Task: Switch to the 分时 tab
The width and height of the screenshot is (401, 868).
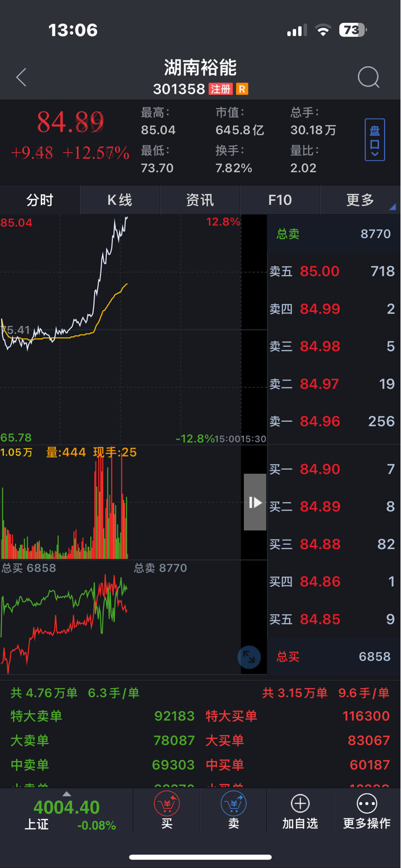Action: pyautogui.click(x=40, y=200)
